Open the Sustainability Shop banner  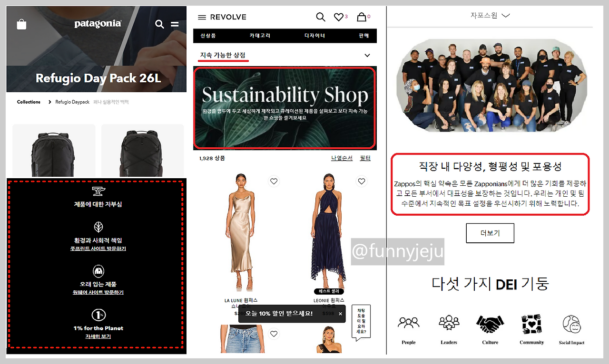pyautogui.click(x=285, y=107)
